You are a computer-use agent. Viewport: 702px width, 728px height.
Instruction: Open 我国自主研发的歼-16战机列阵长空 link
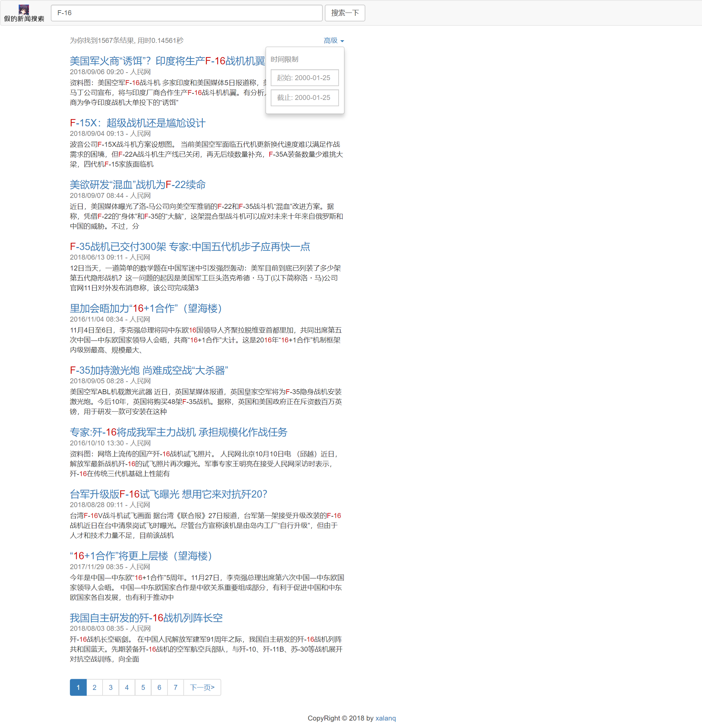[146, 618]
